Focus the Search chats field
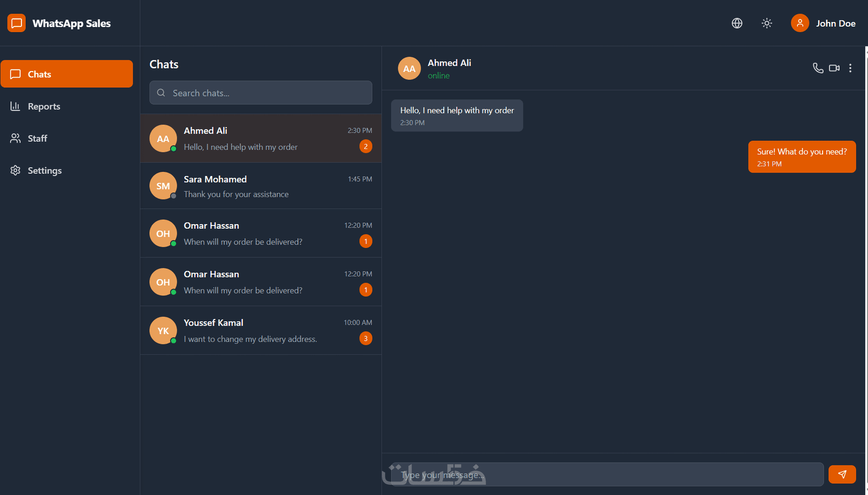Image resolution: width=868 pixels, height=495 pixels. pos(261,93)
